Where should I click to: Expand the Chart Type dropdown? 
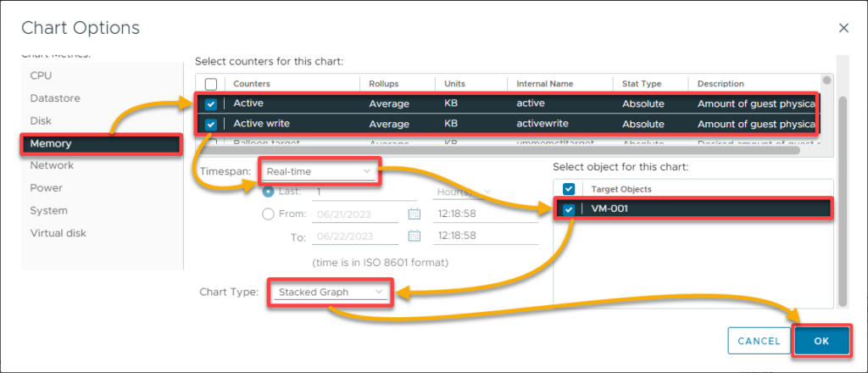331,292
